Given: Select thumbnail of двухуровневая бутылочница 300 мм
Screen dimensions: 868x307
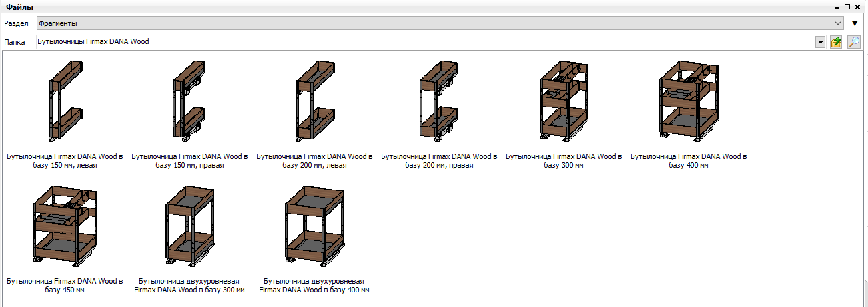Looking at the screenshot, I should [x=189, y=226].
